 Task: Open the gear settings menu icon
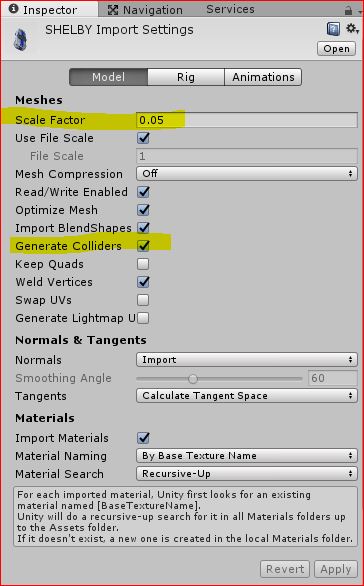352,29
